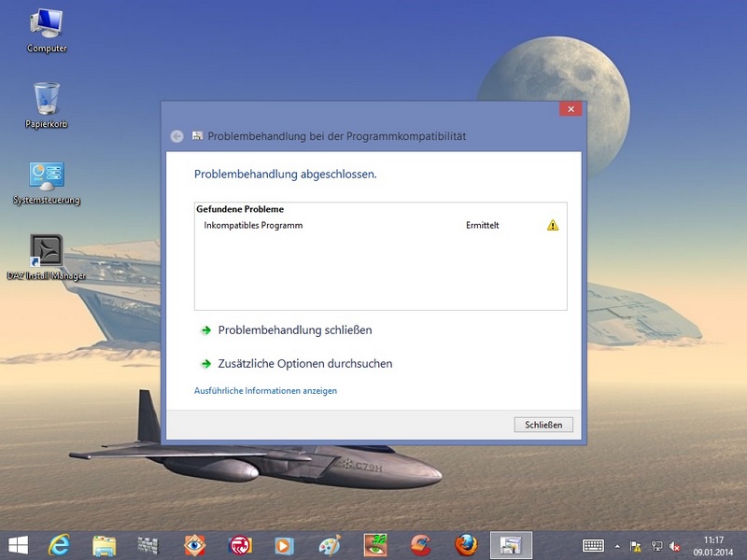Viewport: 747px width, 560px height.
Task: Open the touch keyboard tray icon
Action: coord(593,546)
